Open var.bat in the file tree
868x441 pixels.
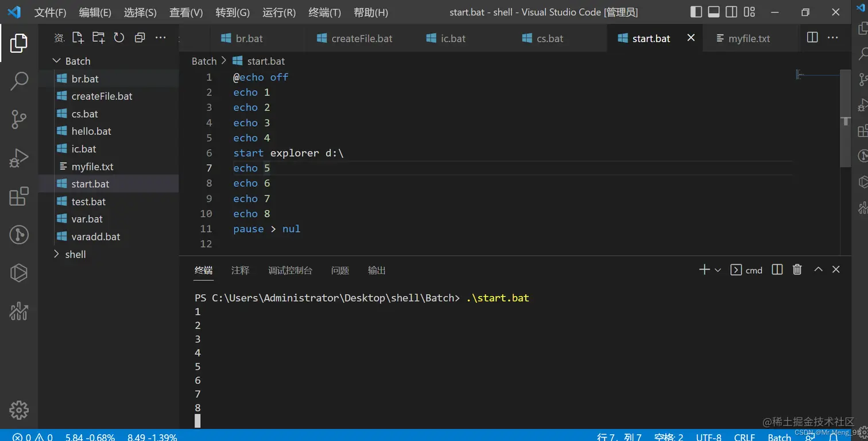tap(108, 219)
